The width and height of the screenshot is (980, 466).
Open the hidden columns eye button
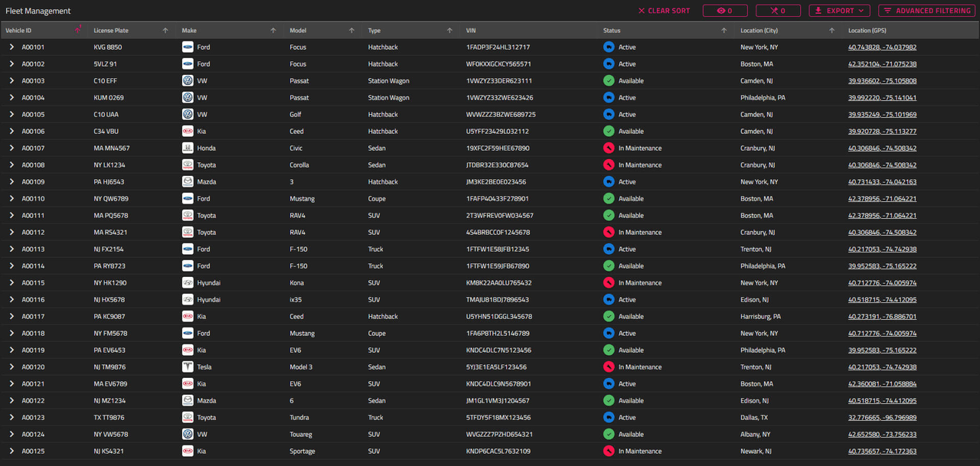click(725, 11)
